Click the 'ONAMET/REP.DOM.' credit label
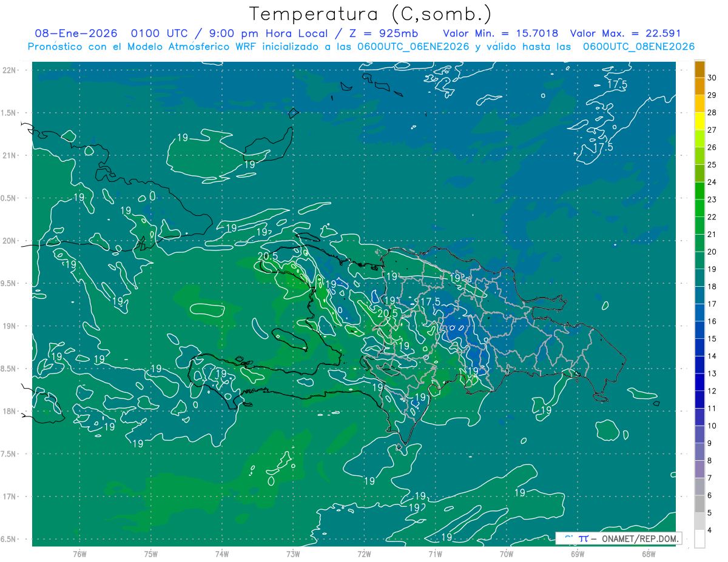The image size is (728, 562). tap(641, 538)
